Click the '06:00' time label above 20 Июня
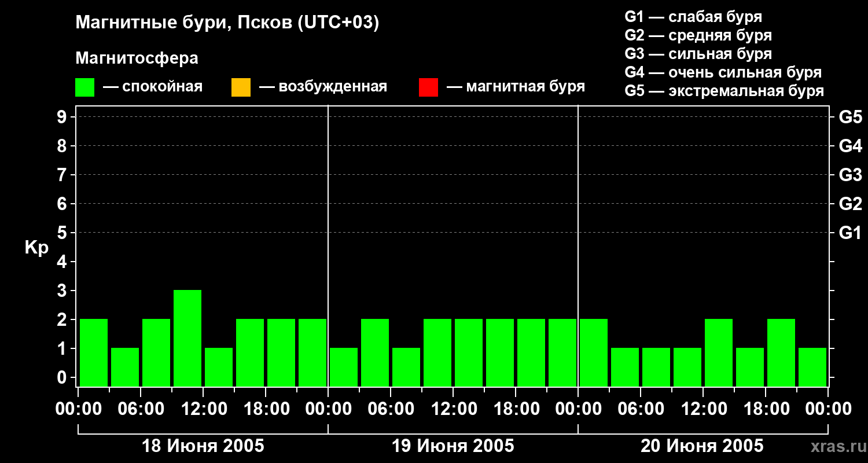This screenshot has width=868, height=463. (x=641, y=409)
